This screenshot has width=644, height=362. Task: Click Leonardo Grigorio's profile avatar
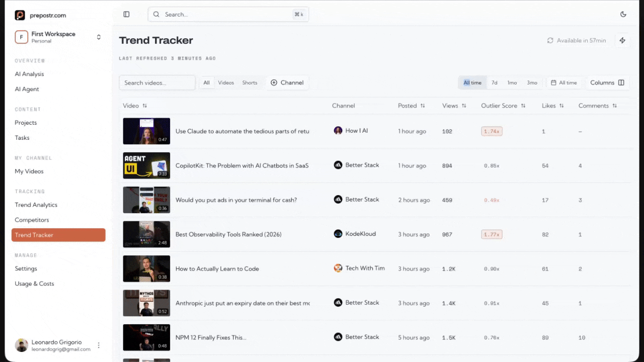22,345
